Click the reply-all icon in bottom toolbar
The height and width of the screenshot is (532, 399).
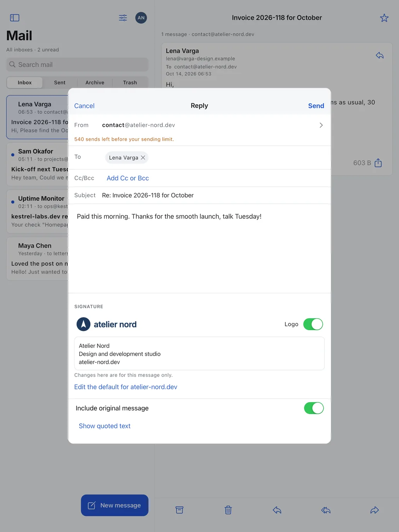pyautogui.click(x=326, y=510)
